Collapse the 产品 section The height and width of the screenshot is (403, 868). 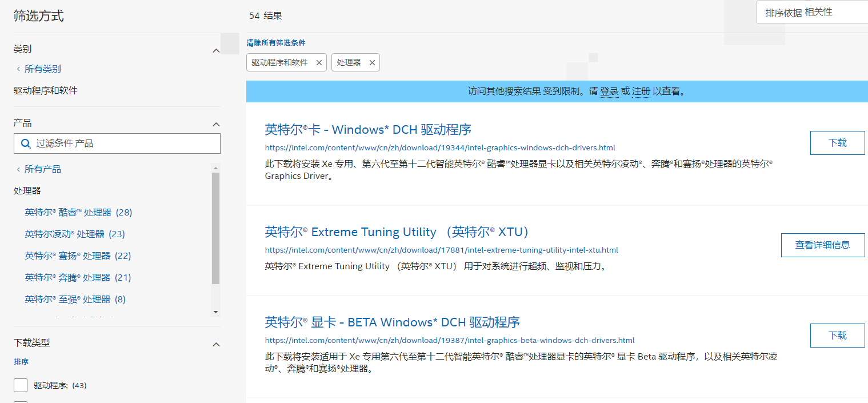(216, 125)
